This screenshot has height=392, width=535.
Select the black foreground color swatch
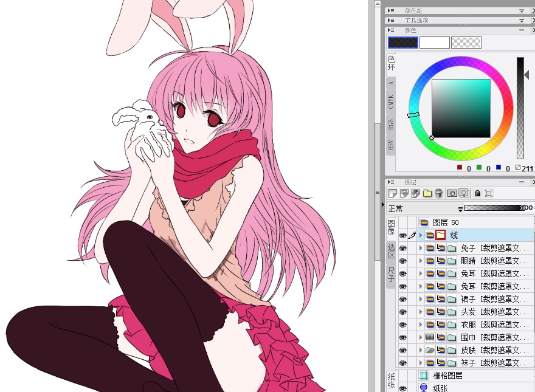(x=403, y=43)
